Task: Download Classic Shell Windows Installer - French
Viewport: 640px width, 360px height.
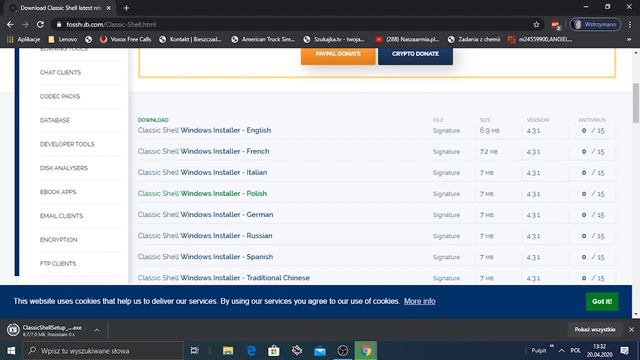Action: coord(203,151)
